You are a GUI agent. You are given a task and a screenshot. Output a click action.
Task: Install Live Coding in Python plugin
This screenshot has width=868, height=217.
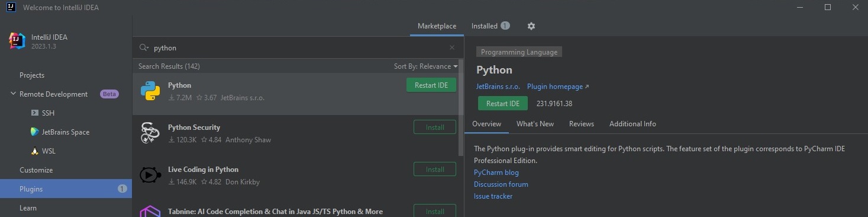point(435,169)
